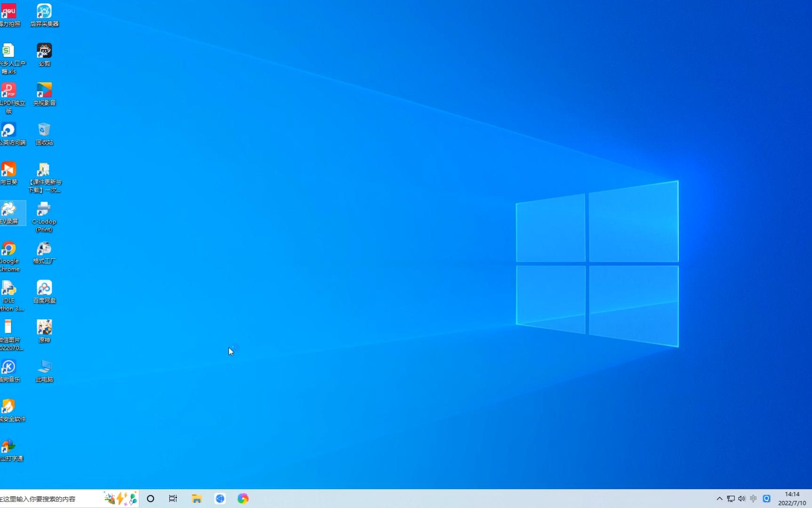This screenshot has height=508, width=812.
Task: Open Cortana circle on taskbar
Action: coord(151,499)
